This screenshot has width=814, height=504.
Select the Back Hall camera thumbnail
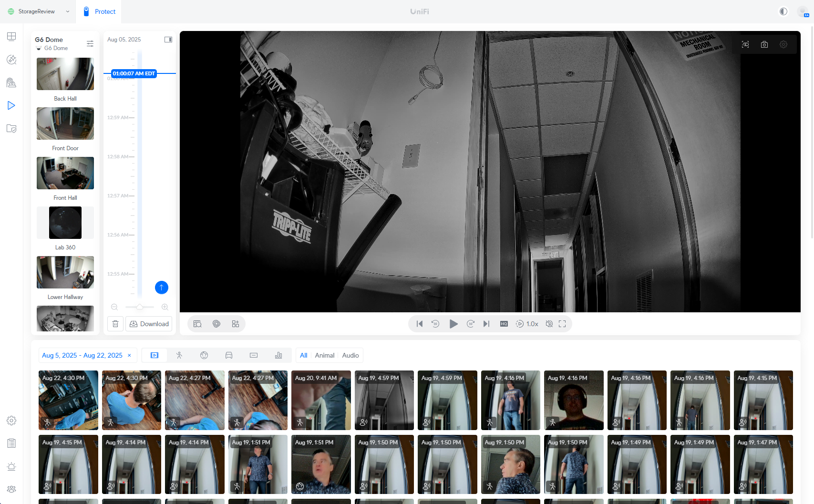tap(65, 74)
